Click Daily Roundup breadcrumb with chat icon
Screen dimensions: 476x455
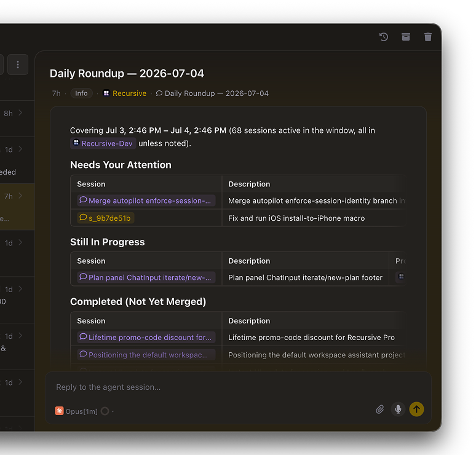212,93
